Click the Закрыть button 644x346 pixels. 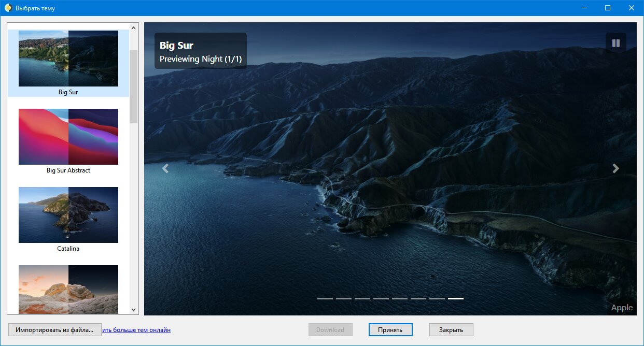point(451,329)
